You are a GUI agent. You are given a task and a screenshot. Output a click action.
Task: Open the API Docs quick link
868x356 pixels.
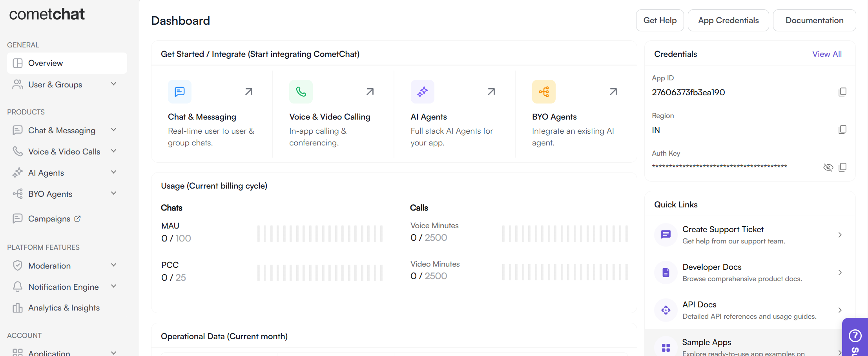pyautogui.click(x=750, y=310)
